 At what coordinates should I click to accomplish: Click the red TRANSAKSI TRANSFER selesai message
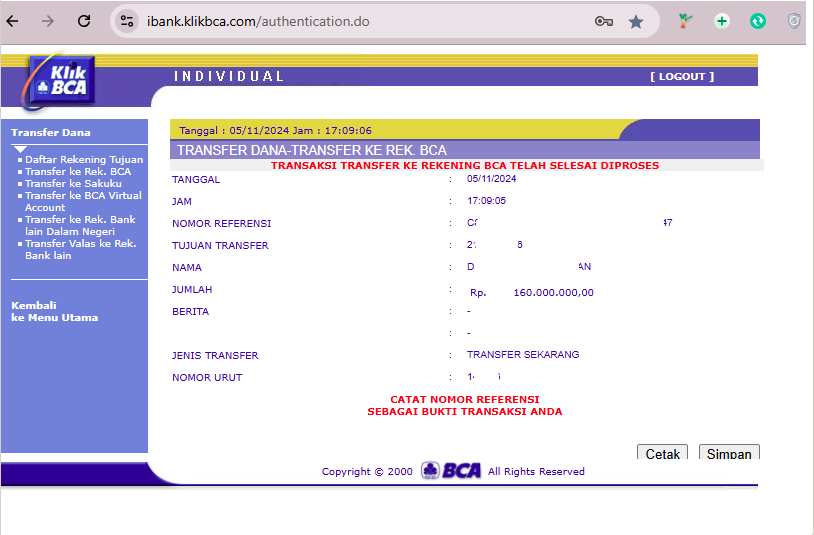point(465,166)
